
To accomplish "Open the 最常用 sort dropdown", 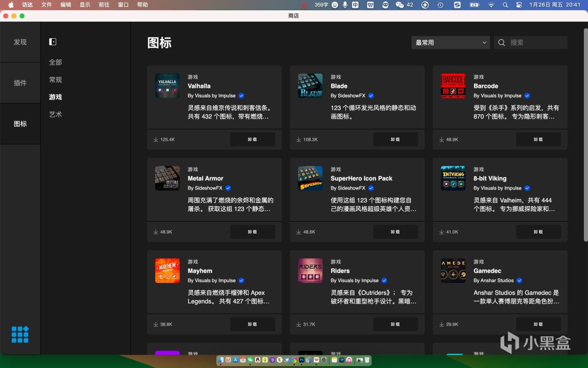I will (451, 42).
